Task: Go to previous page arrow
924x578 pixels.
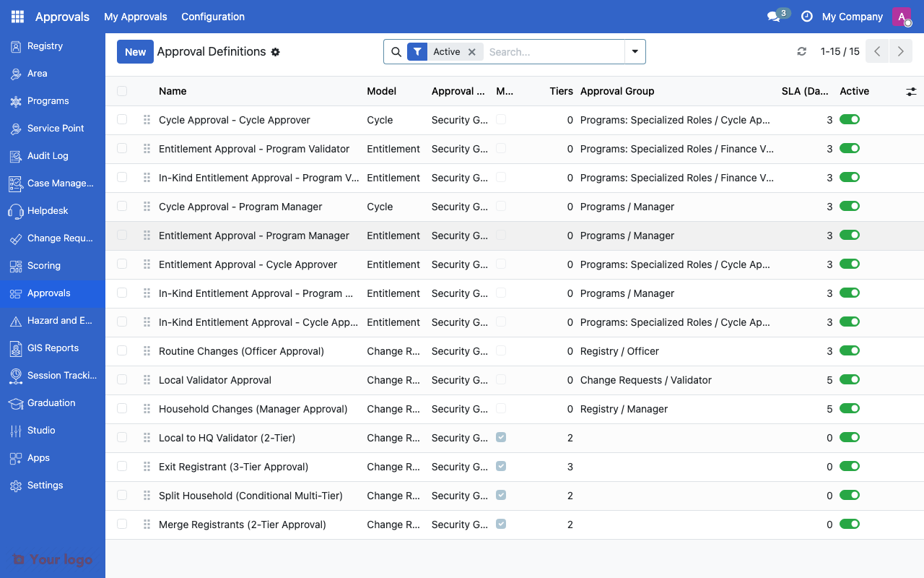Action: click(x=877, y=52)
